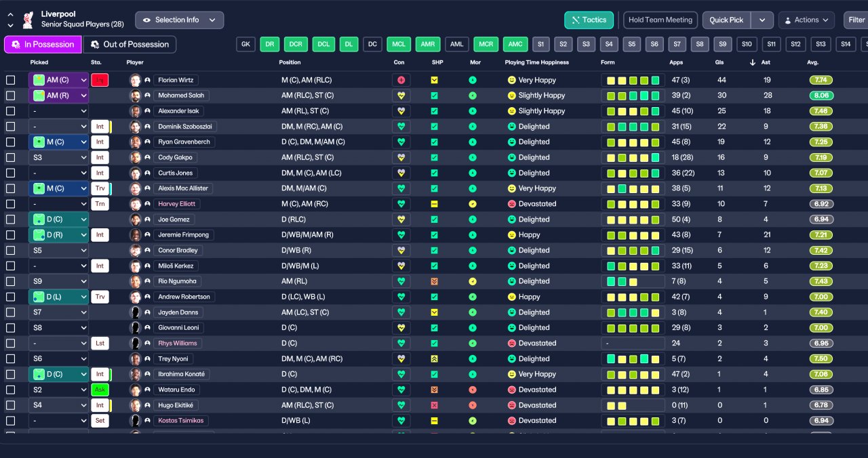
Task: Click Hold Team Meeting
Action: [660, 20]
